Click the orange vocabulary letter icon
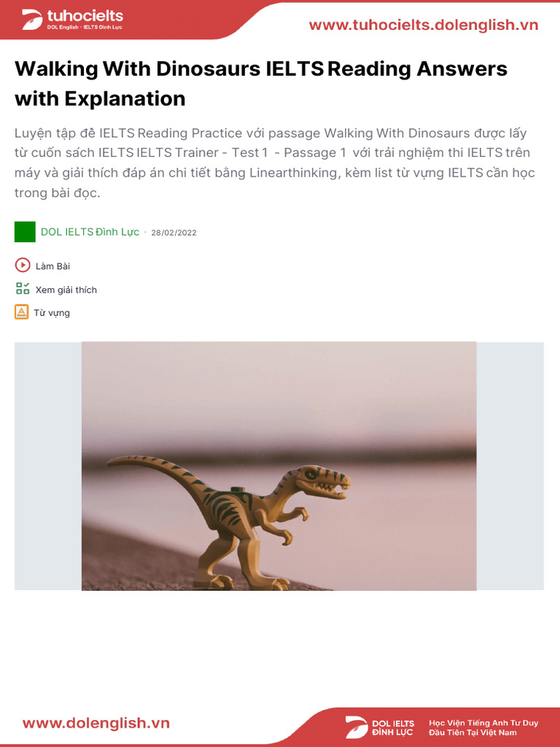This screenshot has height=747, width=560. [21, 312]
